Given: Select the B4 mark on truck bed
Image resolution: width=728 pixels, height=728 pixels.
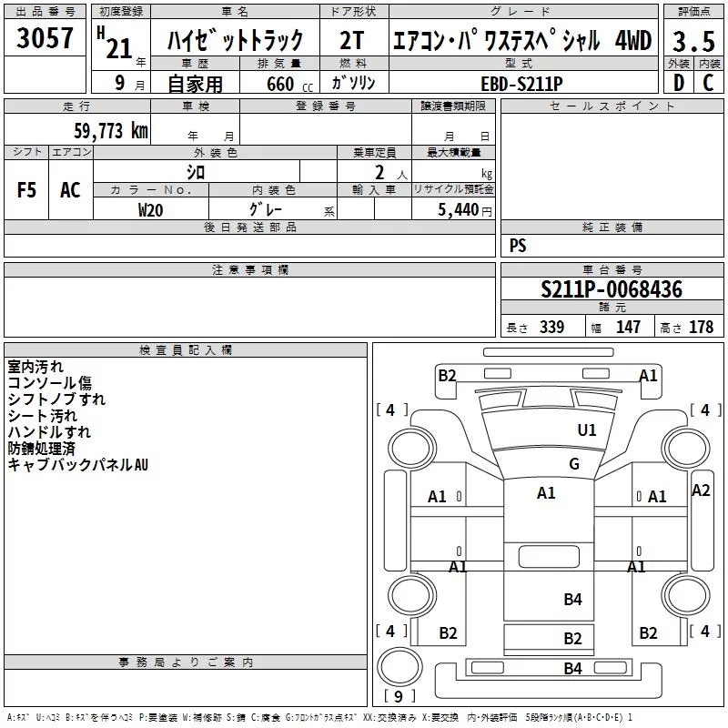Looking at the screenshot, I should [572, 599].
